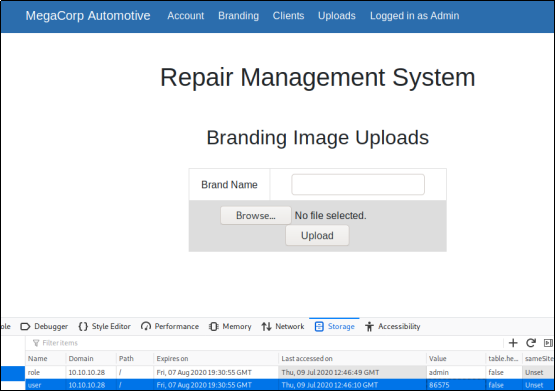Open the Clients nav link
Screen dimensions: 556x391
(x=288, y=16)
